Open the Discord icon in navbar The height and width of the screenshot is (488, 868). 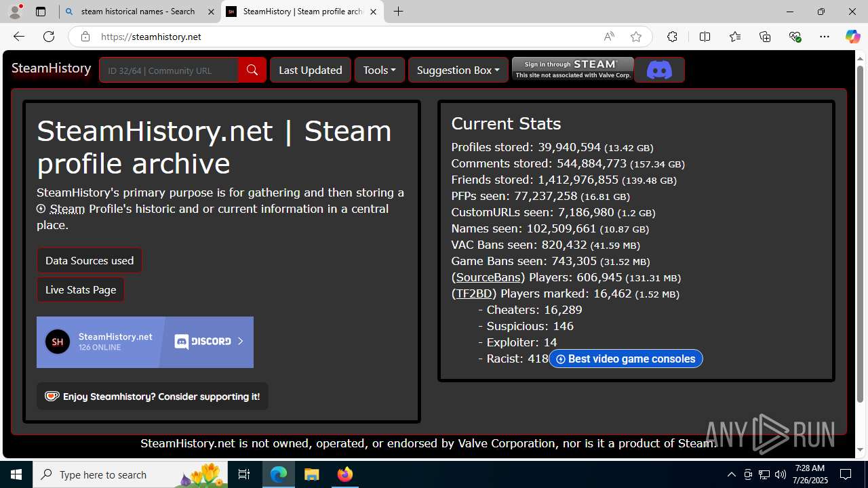pos(659,70)
